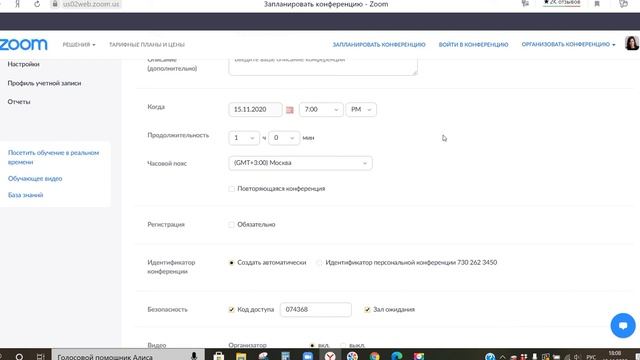Open Microsoft Edge from the taskbar

[396, 356]
